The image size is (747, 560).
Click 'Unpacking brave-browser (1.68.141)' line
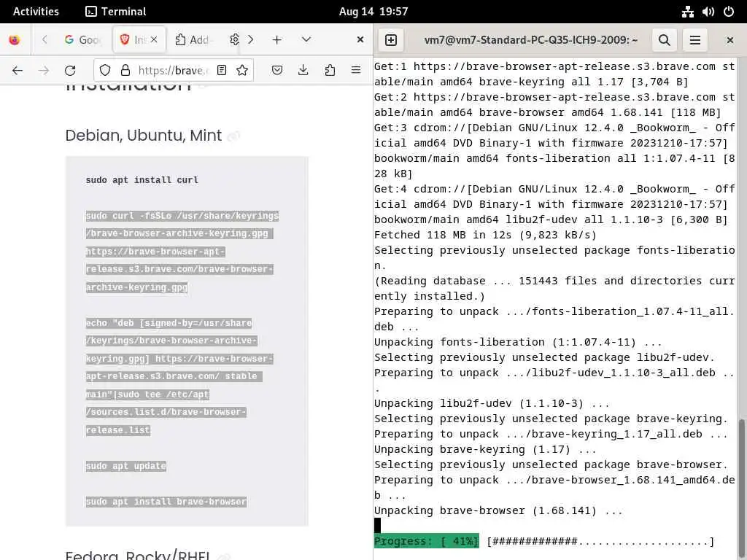click(x=498, y=510)
